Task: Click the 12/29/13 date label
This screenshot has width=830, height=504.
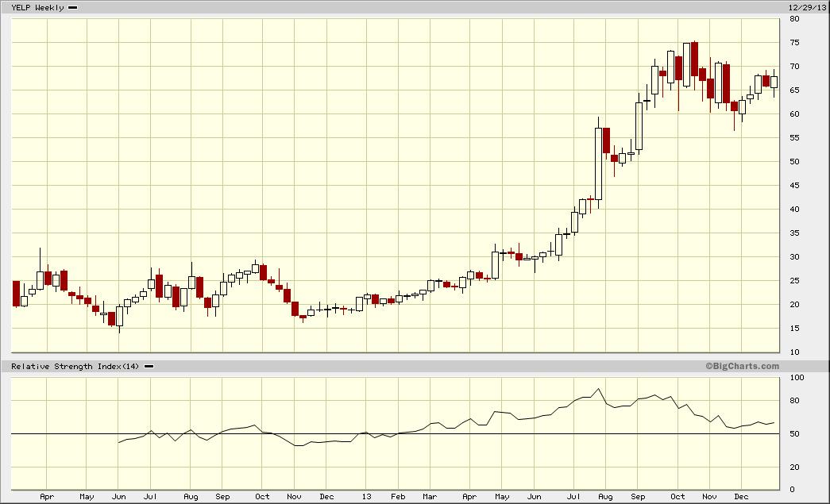Action: 807,7
